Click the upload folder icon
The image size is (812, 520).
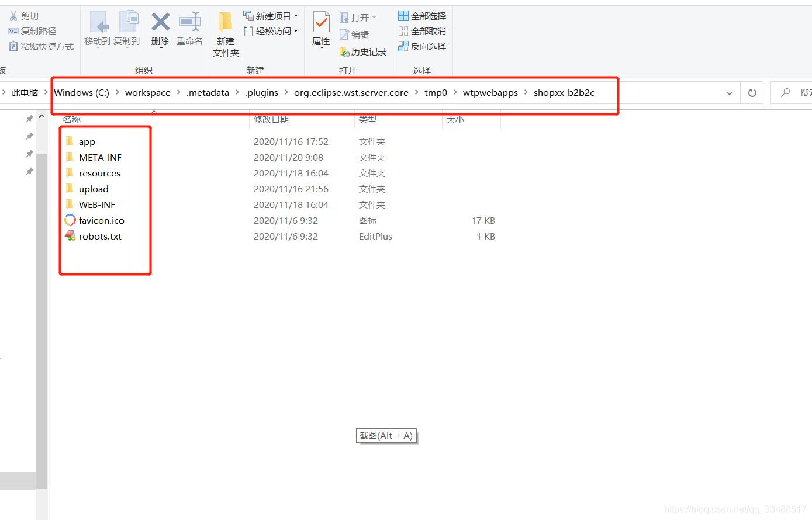point(70,188)
